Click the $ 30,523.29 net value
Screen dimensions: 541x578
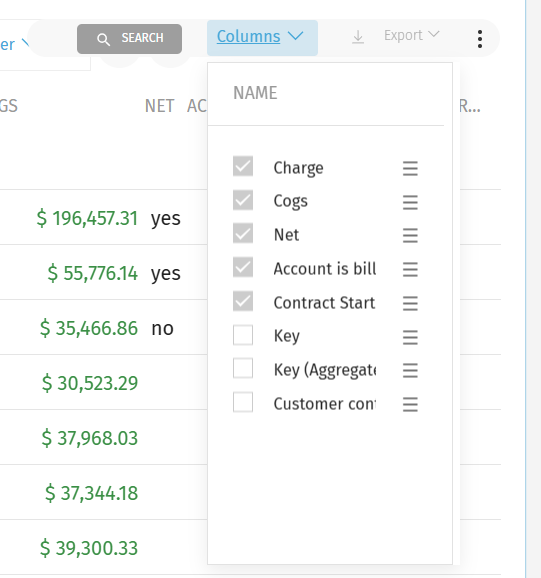click(x=90, y=383)
